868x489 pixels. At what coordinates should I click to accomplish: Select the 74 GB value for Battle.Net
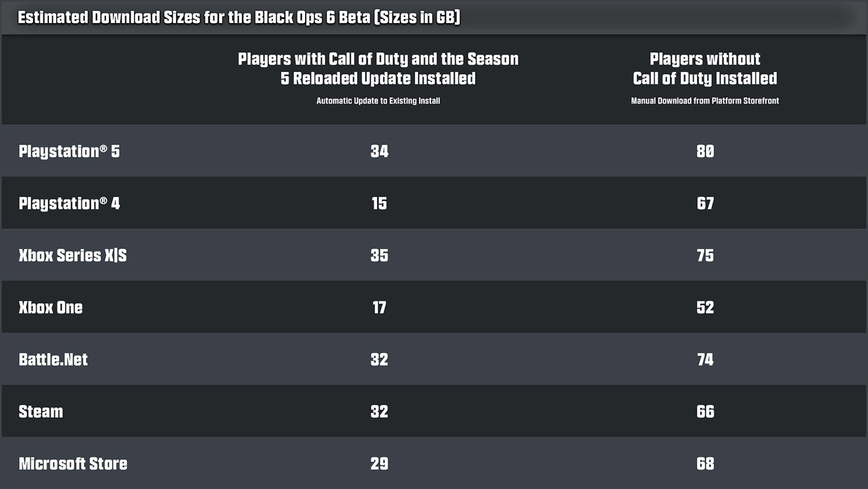pyautogui.click(x=705, y=360)
